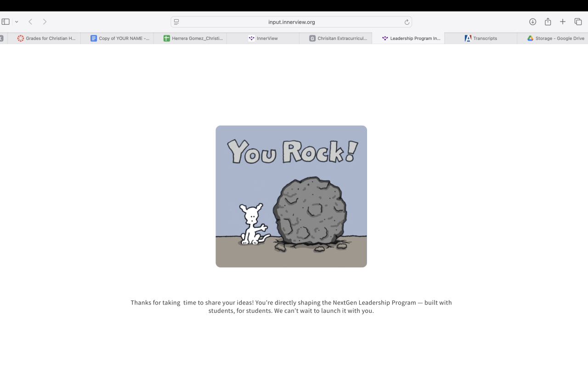
Task: Go forward to the next page
Action: point(45,22)
